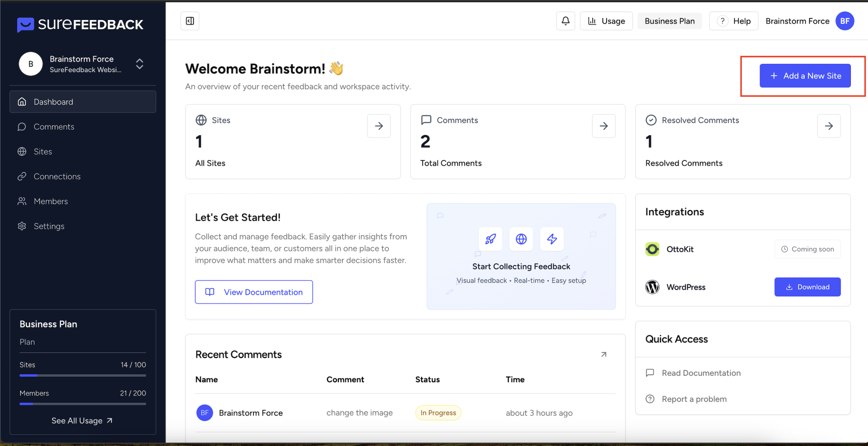Open Settings from sidebar
This screenshot has height=446, width=868.
[x=49, y=226]
